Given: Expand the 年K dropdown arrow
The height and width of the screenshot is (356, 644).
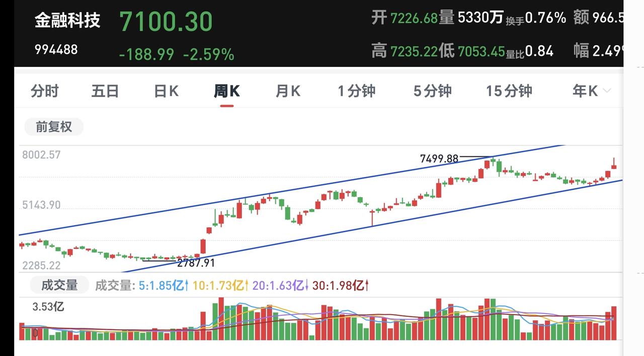Looking at the screenshot, I should [x=607, y=91].
